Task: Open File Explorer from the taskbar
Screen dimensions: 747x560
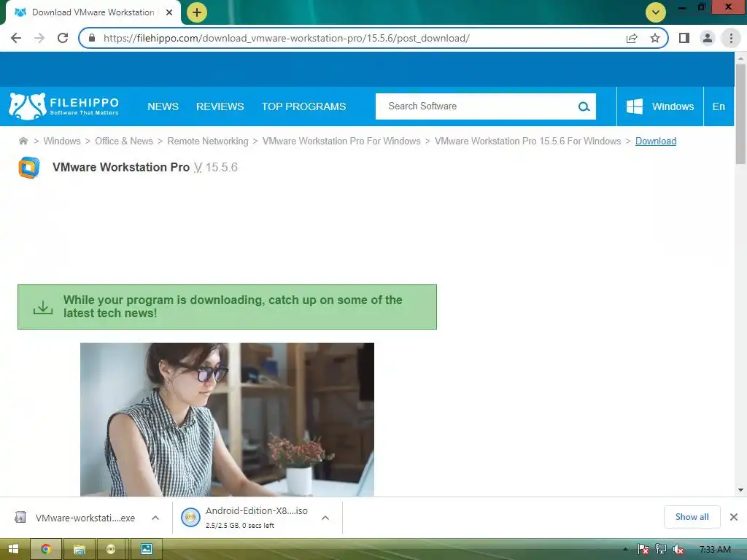Action: pyautogui.click(x=79, y=549)
